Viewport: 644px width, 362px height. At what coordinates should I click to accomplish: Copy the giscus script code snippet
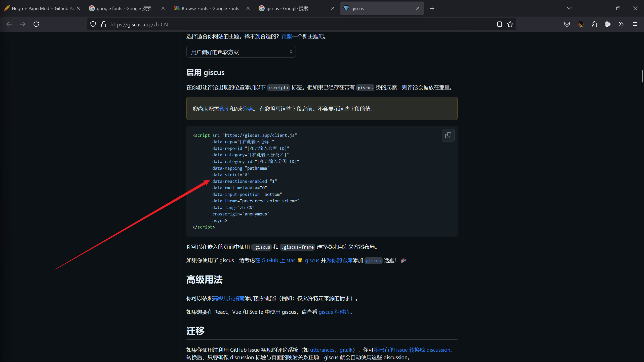click(x=448, y=135)
